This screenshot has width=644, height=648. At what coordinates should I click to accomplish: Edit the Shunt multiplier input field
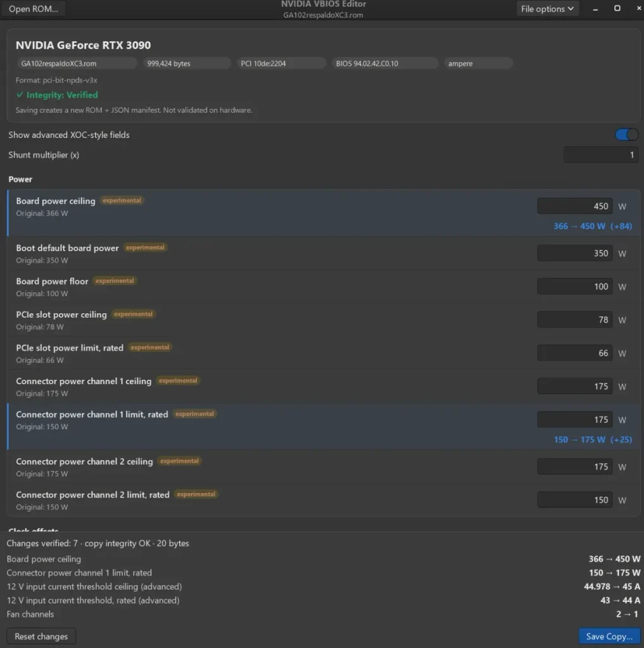600,155
